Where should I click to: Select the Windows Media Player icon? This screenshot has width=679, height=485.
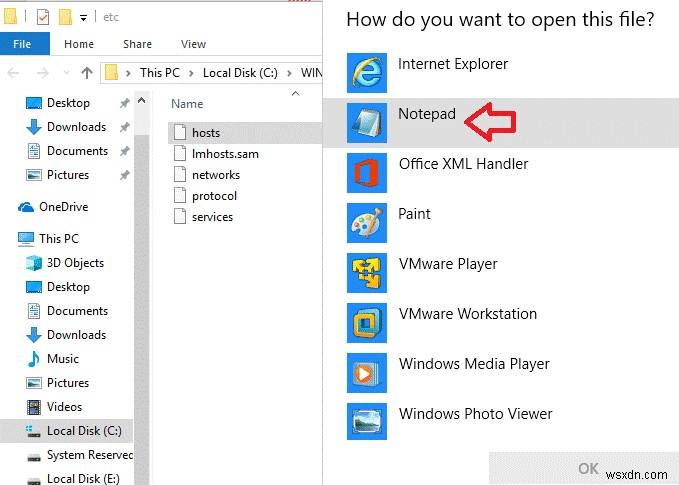[x=367, y=373]
